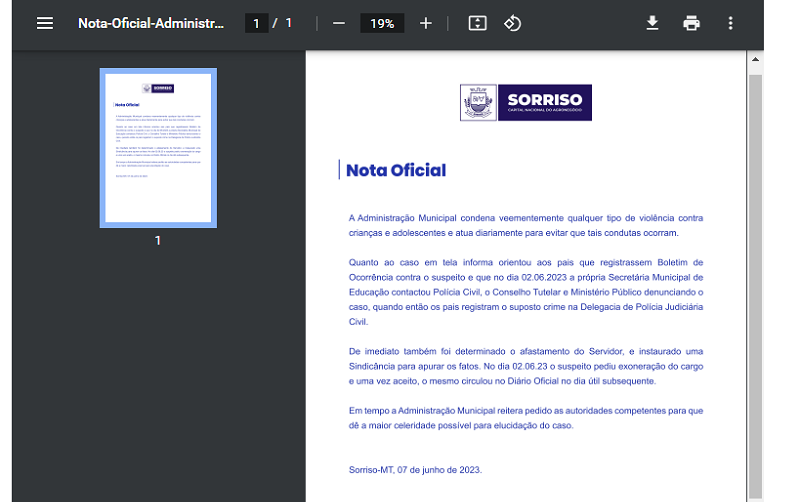Click the paragraph starting with Em tempo a Administração
Screen dimensions: 800x502
(x=526, y=418)
